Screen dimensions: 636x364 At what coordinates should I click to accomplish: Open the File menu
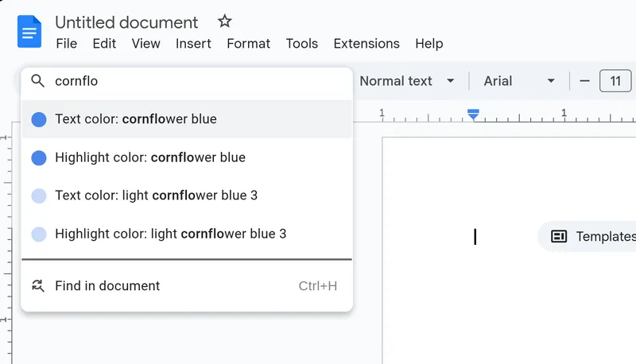pyautogui.click(x=67, y=44)
